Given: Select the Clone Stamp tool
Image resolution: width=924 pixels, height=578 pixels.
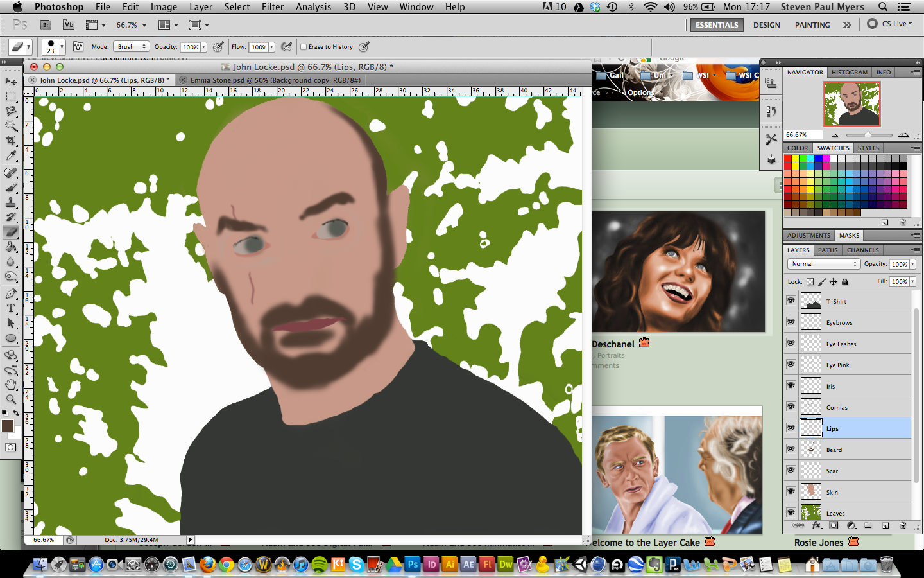Looking at the screenshot, I should click(11, 203).
